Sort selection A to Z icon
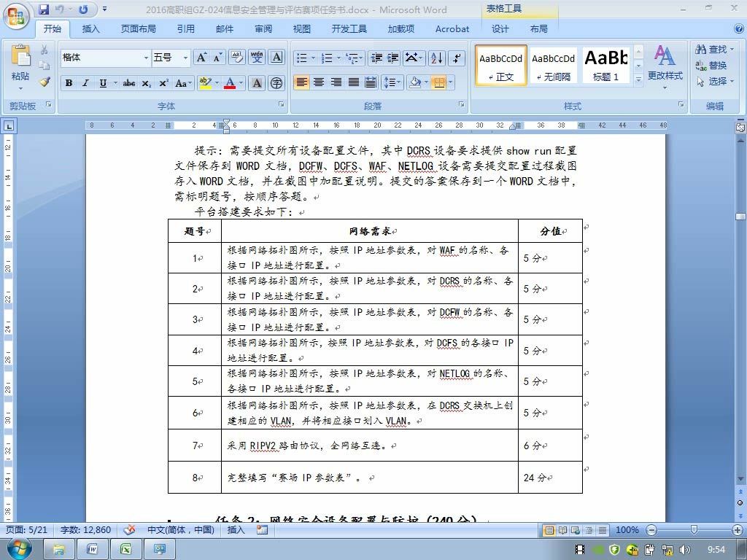Viewport: 747px width, 560px height. [x=436, y=58]
